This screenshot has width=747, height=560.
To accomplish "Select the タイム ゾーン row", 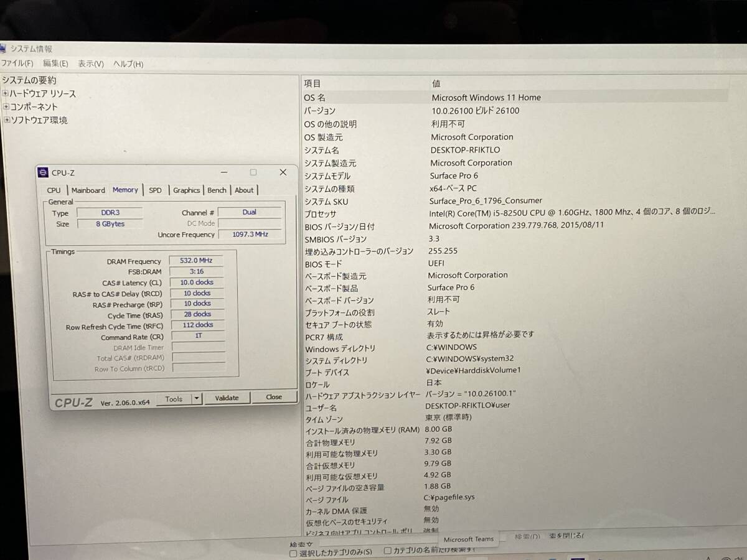I will coord(515,419).
